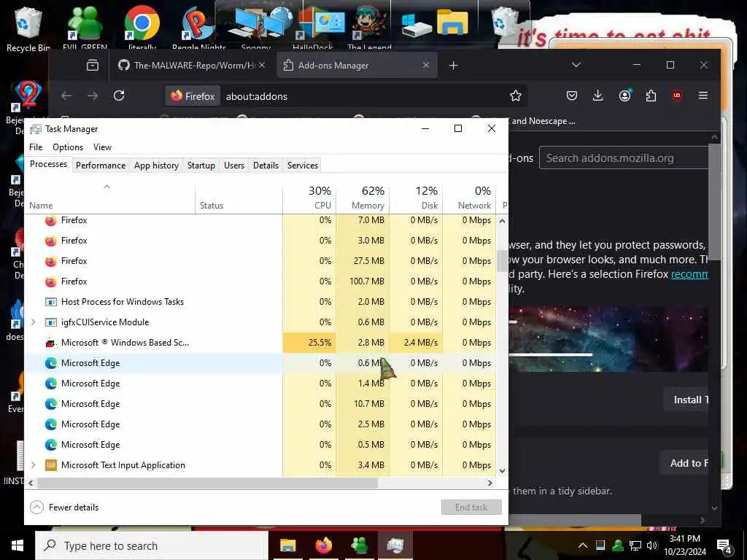The width and height of the screenshot is (747, 560).
Task: Bookmark page with star icon in Firefox
Action: click(516, 96)
